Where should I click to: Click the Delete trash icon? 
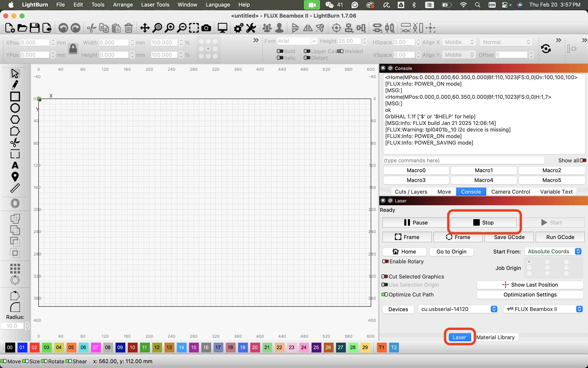pos(129,28)
